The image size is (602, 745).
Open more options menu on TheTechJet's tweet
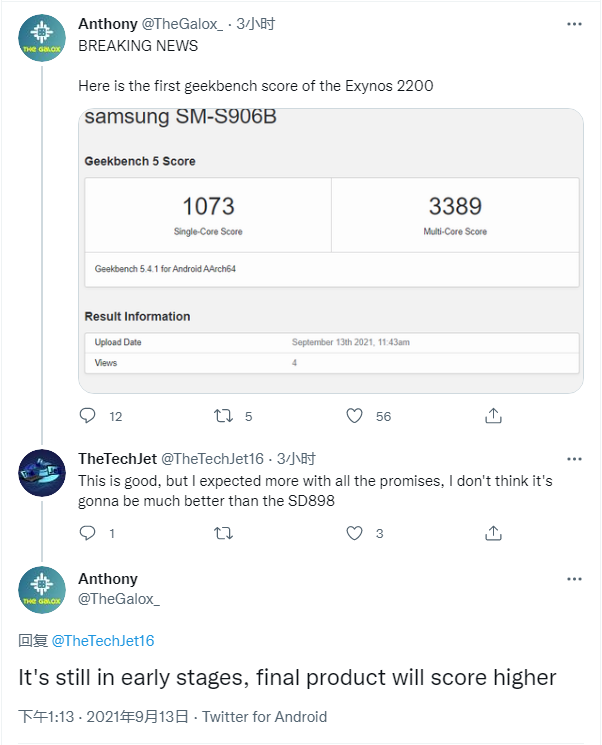[x=573, y=459]
